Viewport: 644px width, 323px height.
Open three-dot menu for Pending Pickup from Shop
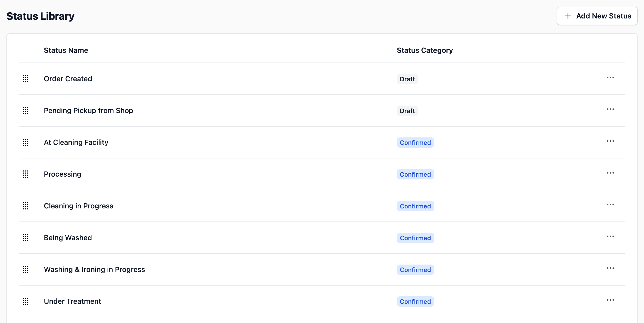pyautogui.click(x=610, y=109)
